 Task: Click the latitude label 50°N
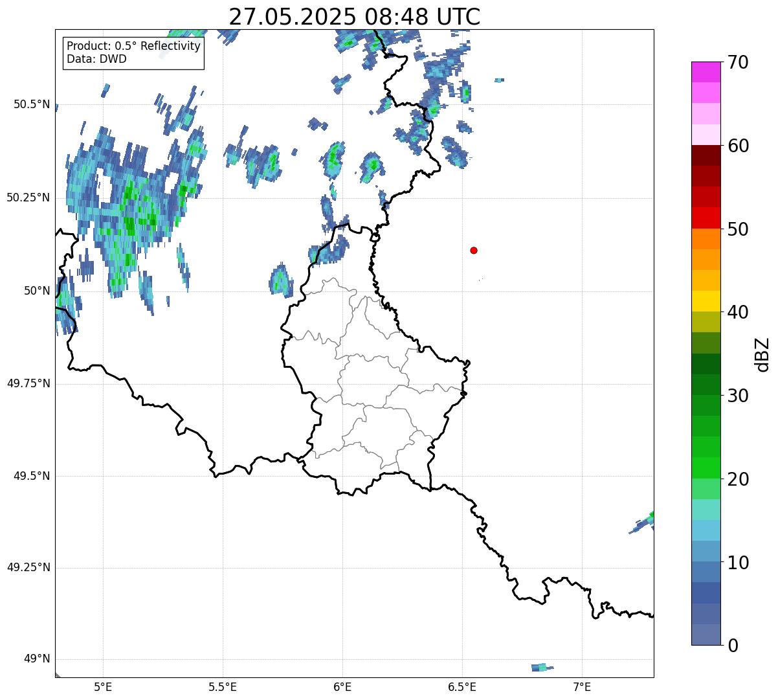(37, 291)
